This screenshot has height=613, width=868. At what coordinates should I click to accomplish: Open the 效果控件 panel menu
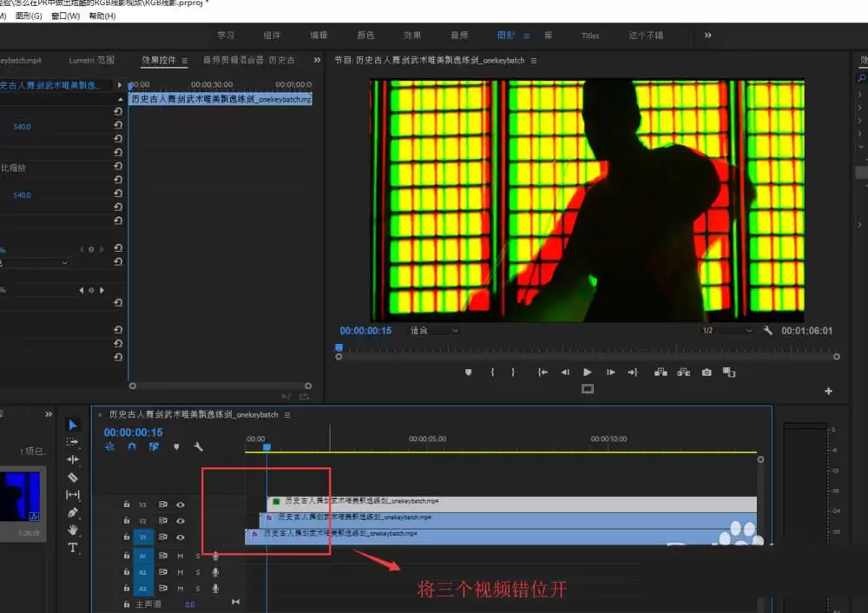(184, 61)
